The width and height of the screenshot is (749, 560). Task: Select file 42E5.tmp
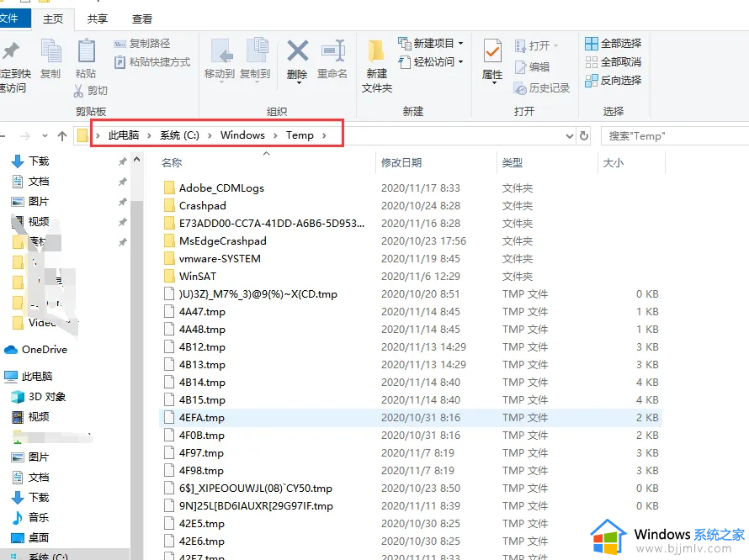[x=202, y=524]
